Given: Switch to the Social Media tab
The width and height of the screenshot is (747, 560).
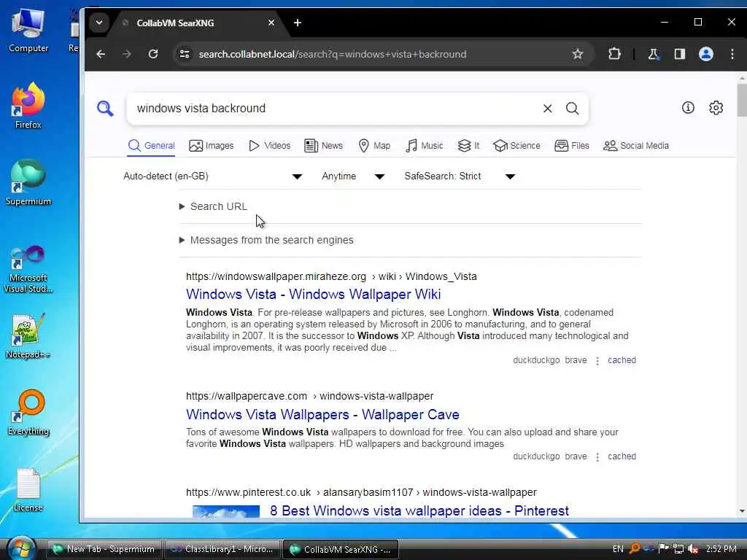Looking at the screenshot, I should (x=636, y=146).
